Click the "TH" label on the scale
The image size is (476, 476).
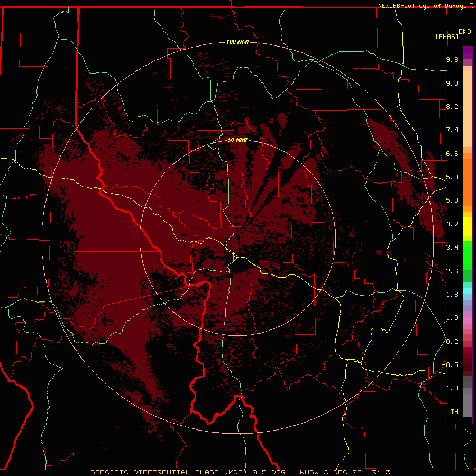454,412
